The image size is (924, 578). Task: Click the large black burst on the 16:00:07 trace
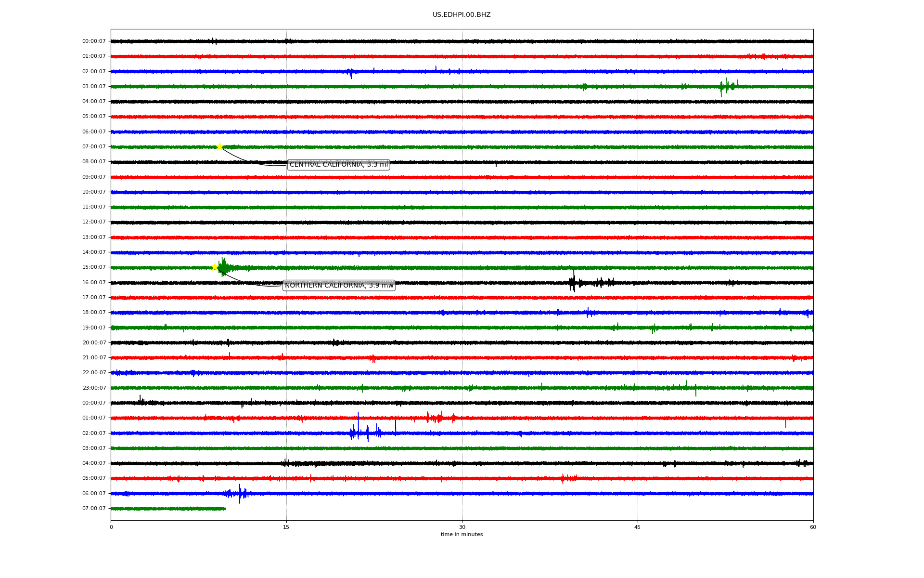click(x=573, y=282)
